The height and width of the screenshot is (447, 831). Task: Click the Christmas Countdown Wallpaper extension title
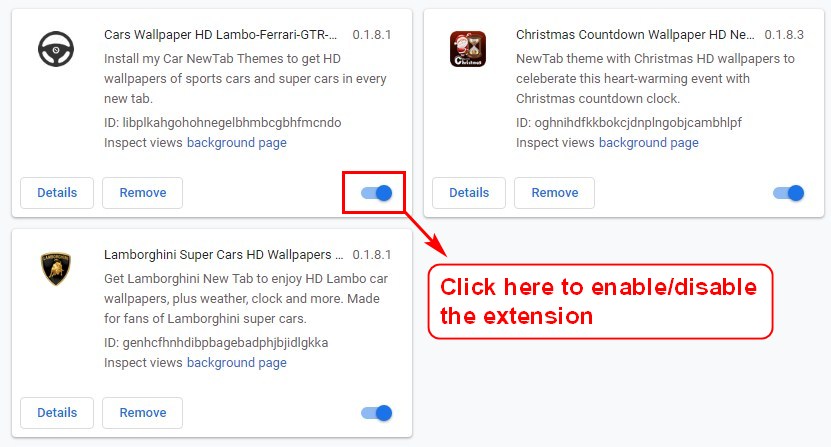[635, 35]
